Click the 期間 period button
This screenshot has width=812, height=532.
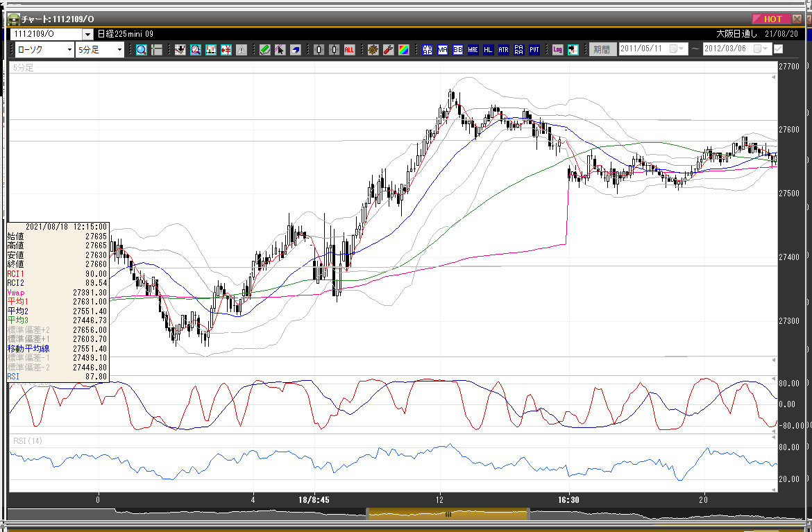pos(602,50)
